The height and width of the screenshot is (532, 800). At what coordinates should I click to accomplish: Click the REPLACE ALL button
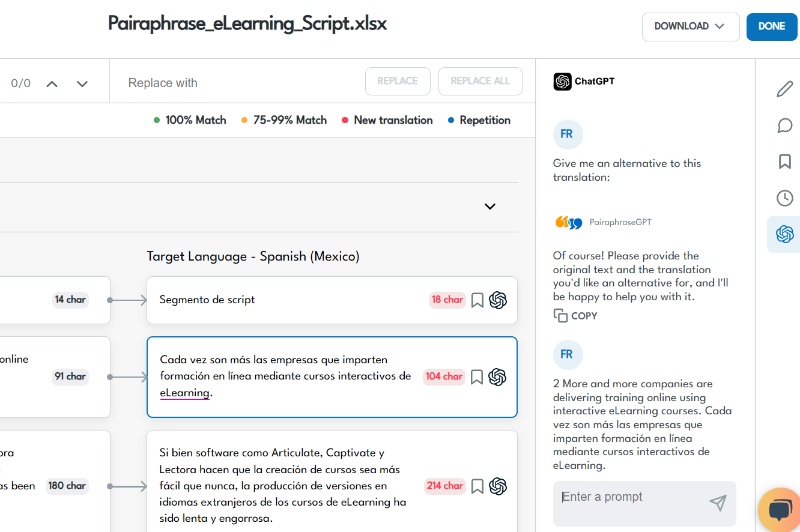[x=480, y=80]
